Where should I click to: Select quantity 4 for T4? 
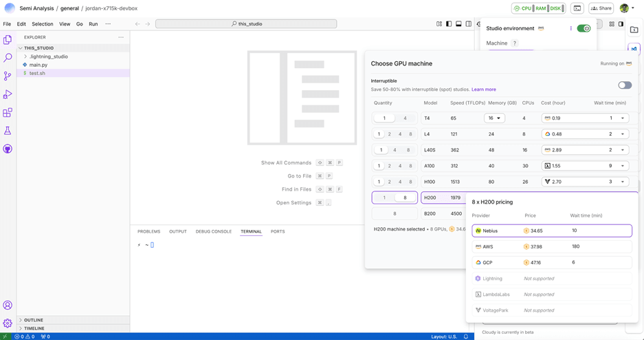tap(405, 118)
